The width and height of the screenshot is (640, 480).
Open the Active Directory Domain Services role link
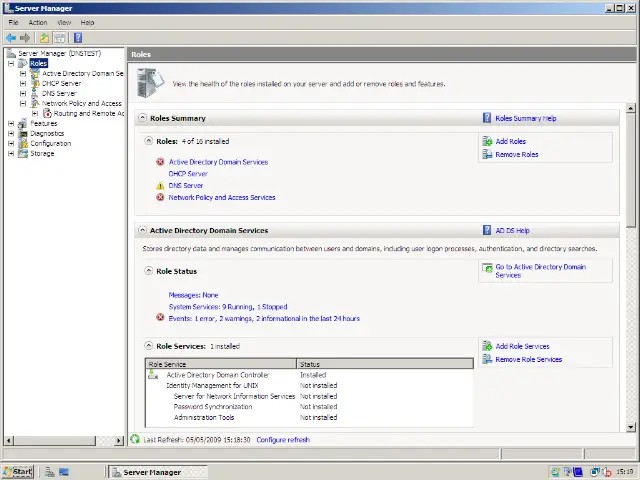(x=218, y=162)
